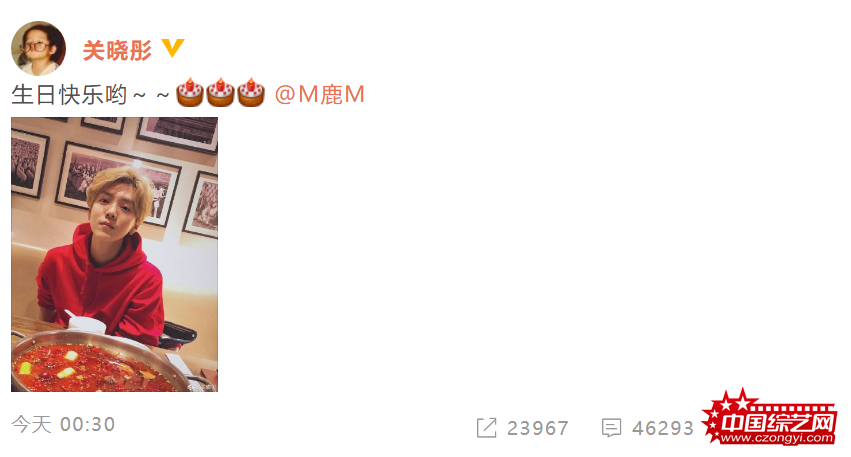851x457 pixels.
Task: Click the repost share icon
Action: tap(486, 428)
